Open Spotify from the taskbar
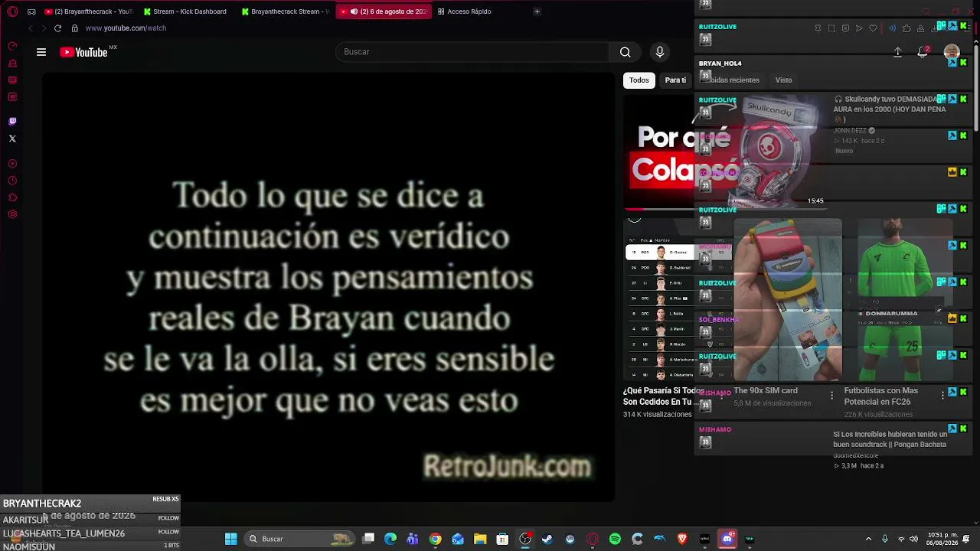This screenshot has width=980, height=551. 615,539
